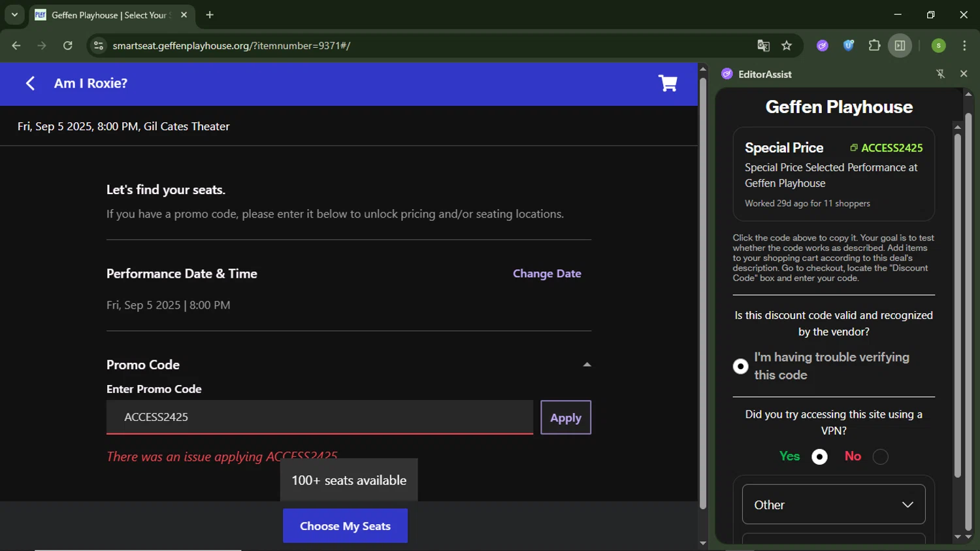
Task: Click the '100+ seats available' label
Action: click(349, 480)
